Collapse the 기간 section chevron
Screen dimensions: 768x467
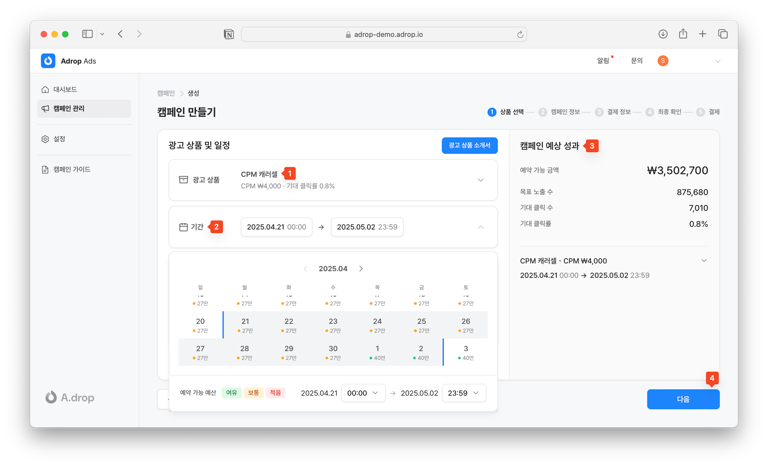pos(480,227)
